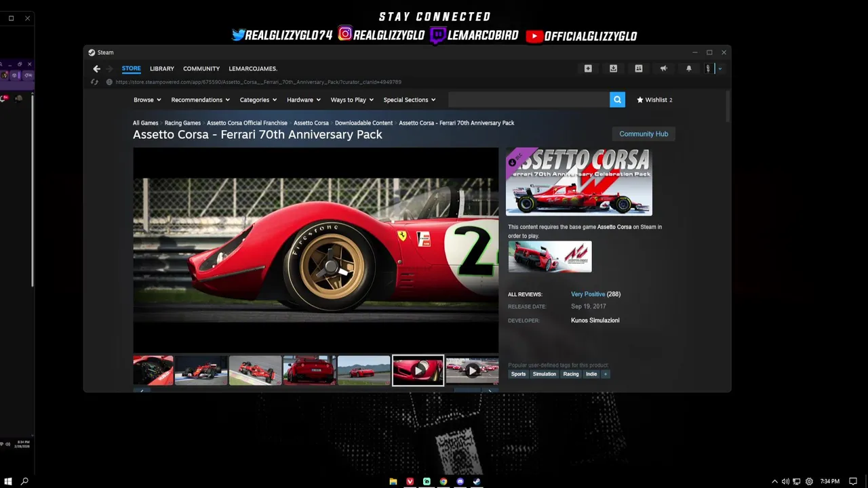Select the Simulation tag
868x488 pixels.
click(x=544, y=374)
